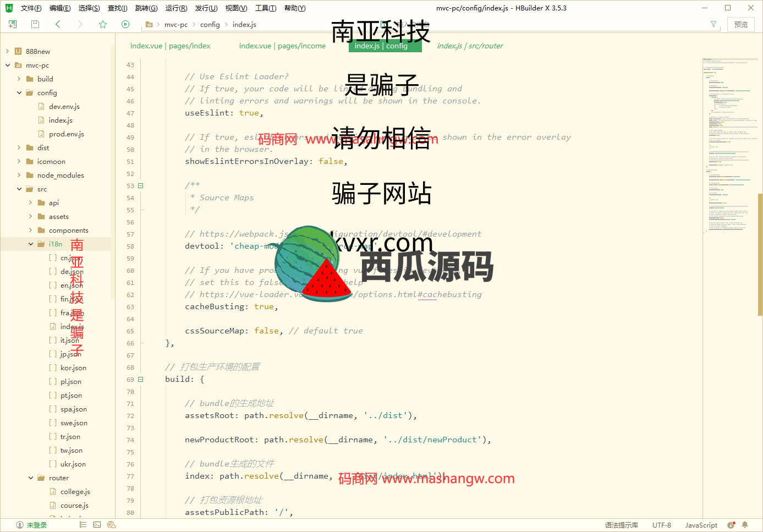Image resolution: width=763 pixels, height=532 pixels.
Task: Go forward using the right arrow icon
Action: point(80,24)
